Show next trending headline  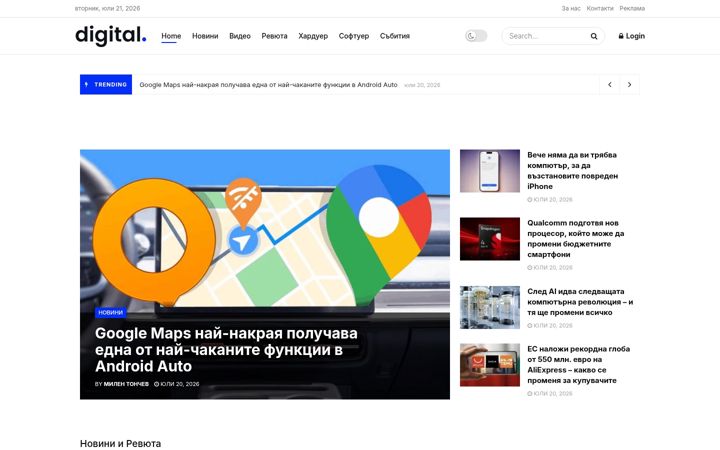(x=630, y=84)
